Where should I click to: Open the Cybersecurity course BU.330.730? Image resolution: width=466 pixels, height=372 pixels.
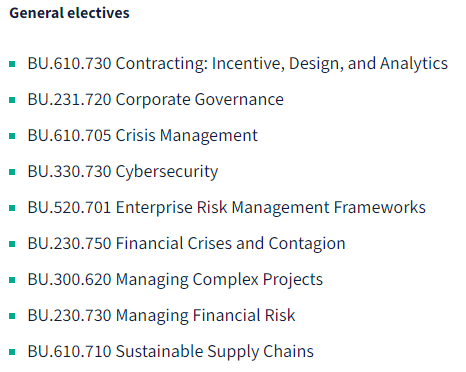coord(123,171)
